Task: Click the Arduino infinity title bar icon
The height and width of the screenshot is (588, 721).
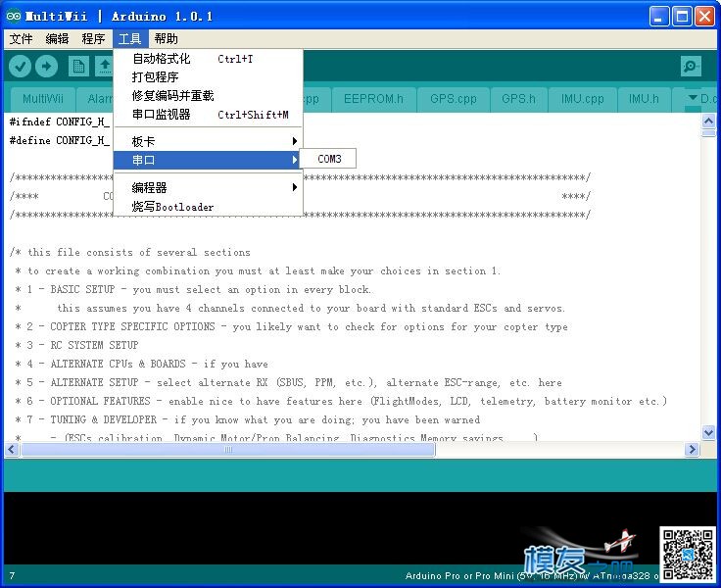Action: 14,16
